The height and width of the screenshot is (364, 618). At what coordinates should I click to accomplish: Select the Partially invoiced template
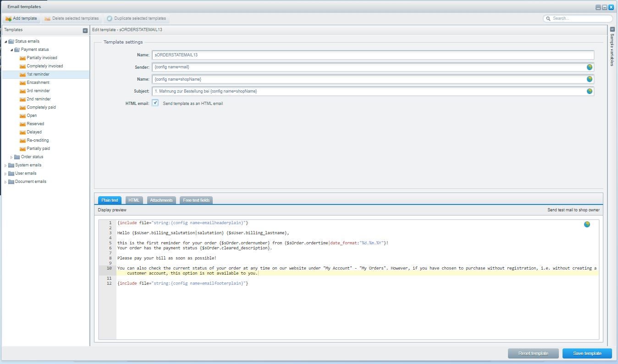coord(42,58)
